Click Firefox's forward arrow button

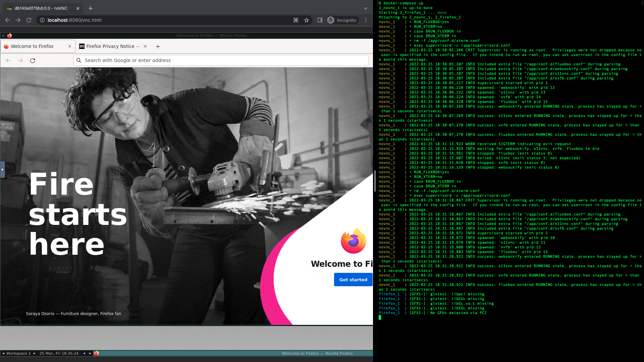20,60
